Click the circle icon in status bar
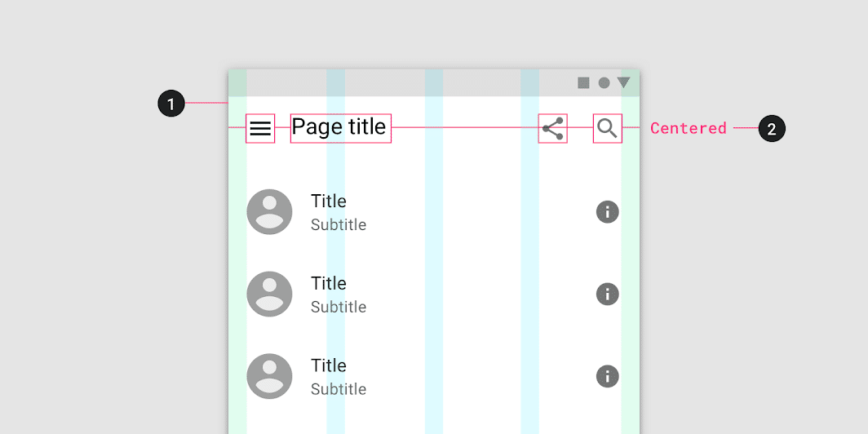The image size is (868, 434). pyautogui.click(x=604, y=83)
